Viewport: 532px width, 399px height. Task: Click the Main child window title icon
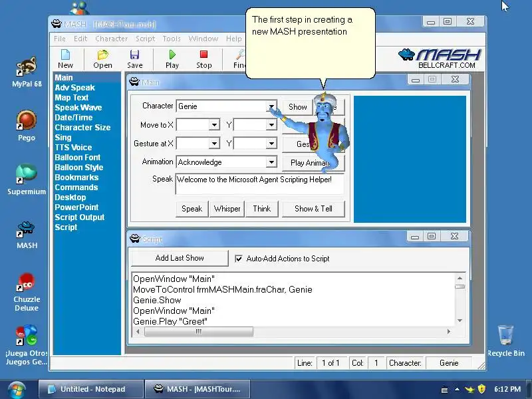pyautogui.click(x=134, y=82)
